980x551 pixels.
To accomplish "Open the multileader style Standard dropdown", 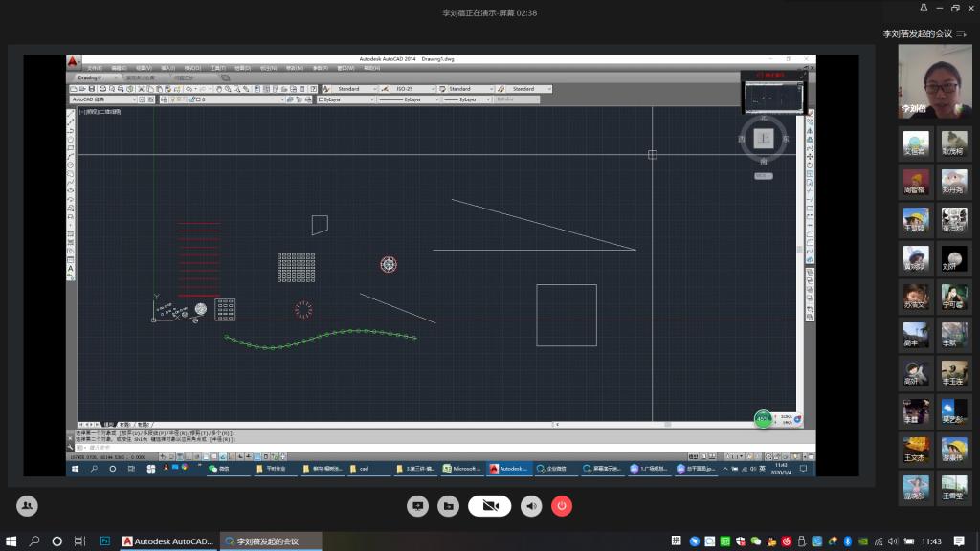I will coord(529,89).
